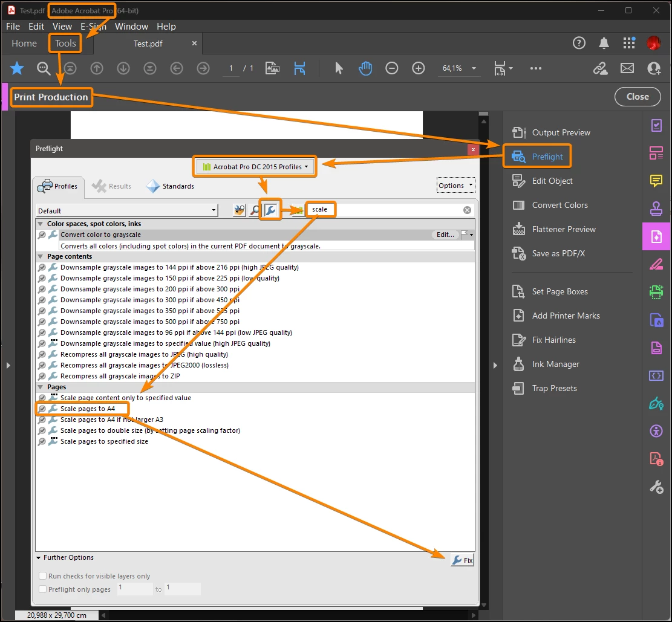The image size is (672, 622).
Task: Click the share link icon
Action: pyautogui.click(x=601, y=68)
